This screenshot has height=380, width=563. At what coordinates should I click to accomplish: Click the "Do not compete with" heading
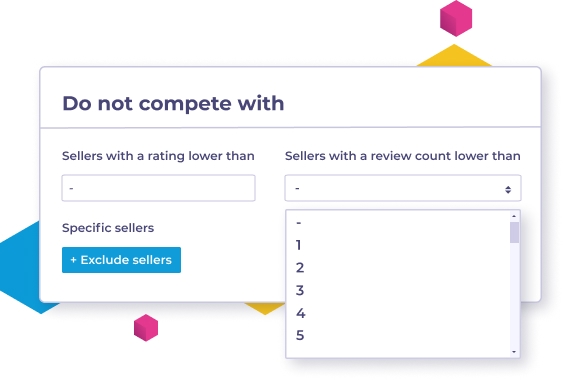click(x=173, y=103)
